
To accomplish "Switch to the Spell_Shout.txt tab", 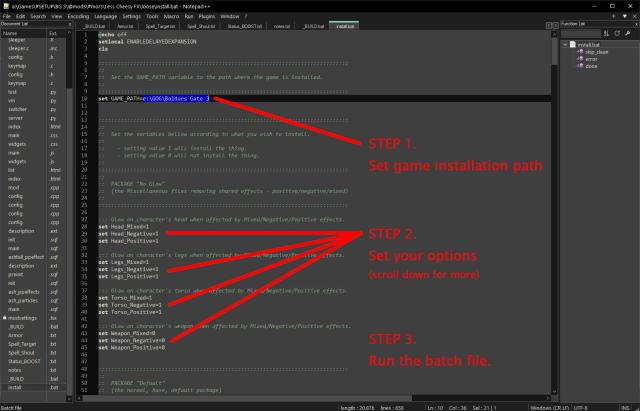I will (201, 26).
